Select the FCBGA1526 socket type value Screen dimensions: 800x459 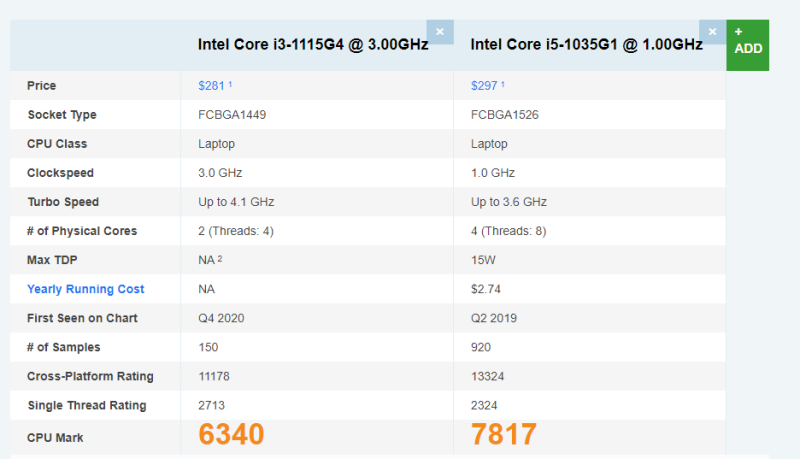[504, 115]
